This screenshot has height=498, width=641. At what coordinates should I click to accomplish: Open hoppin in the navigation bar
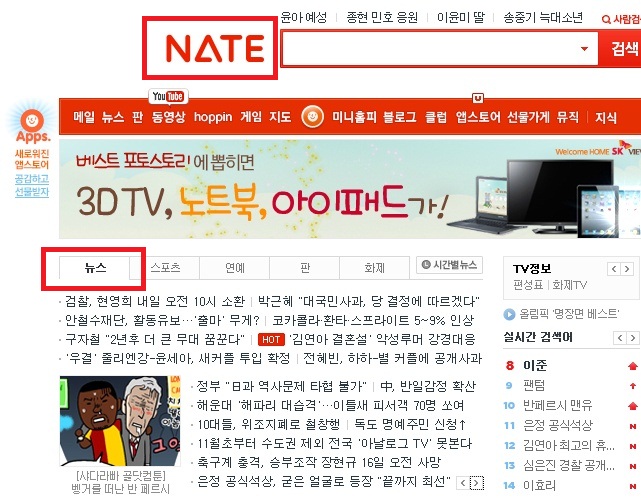(x=213, y=117)
